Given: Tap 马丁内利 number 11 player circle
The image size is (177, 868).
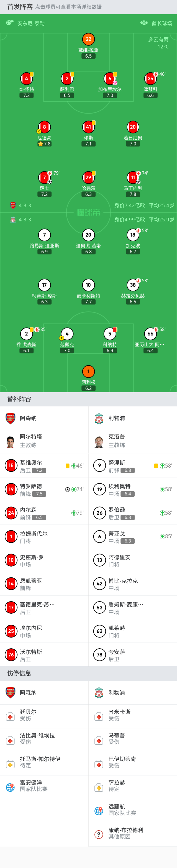Looking at the screenshot, I should (x=133, y=177).
